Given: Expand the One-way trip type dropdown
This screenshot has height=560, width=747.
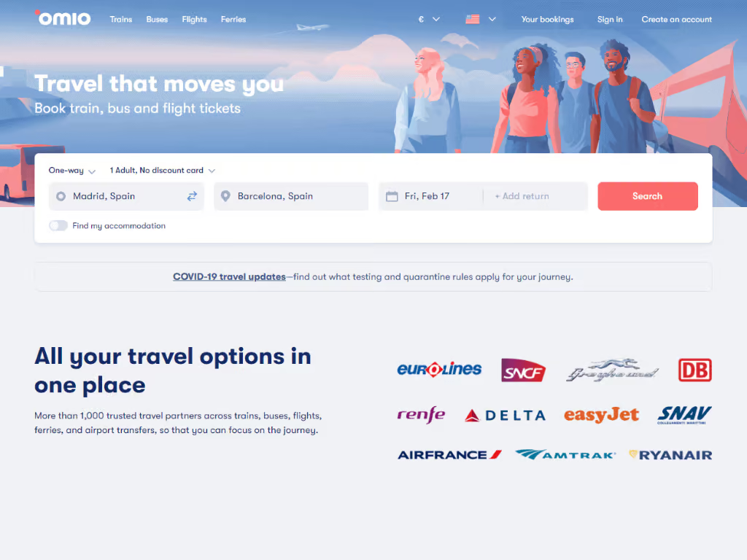Looking at the screenshot, I should pyautogui.click(x=72, y=171).
